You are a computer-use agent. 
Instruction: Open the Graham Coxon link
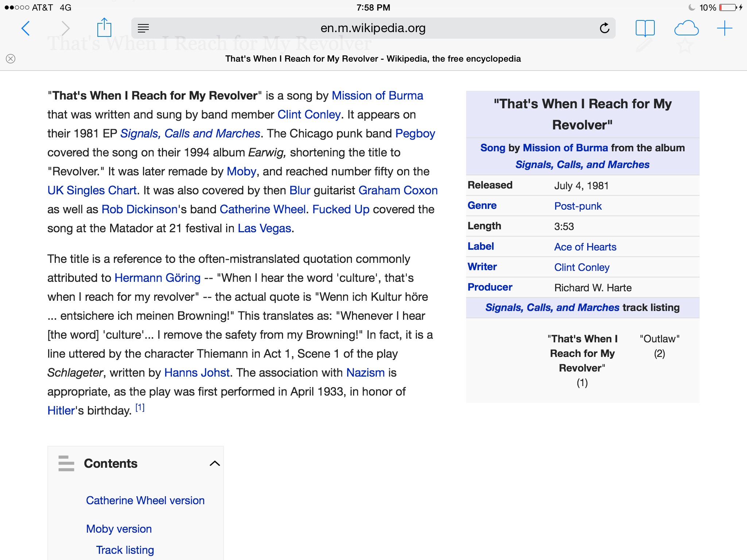(x=398, y=190)
